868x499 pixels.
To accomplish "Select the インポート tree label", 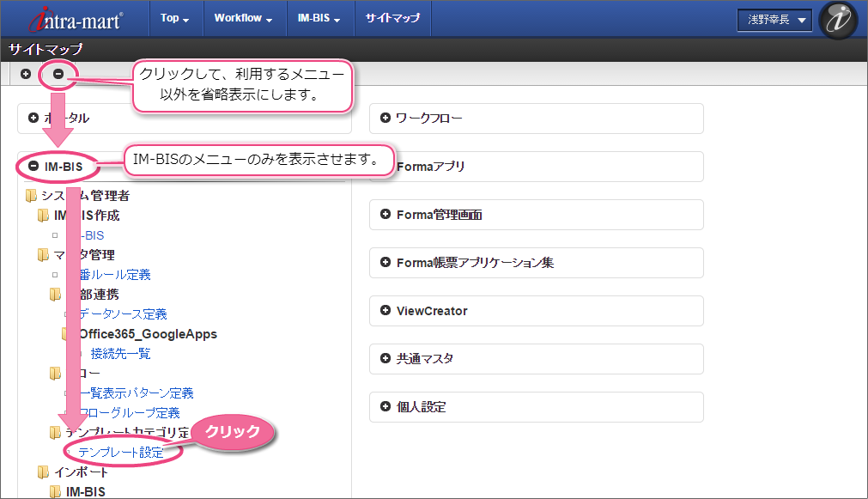I will point(82,472).
